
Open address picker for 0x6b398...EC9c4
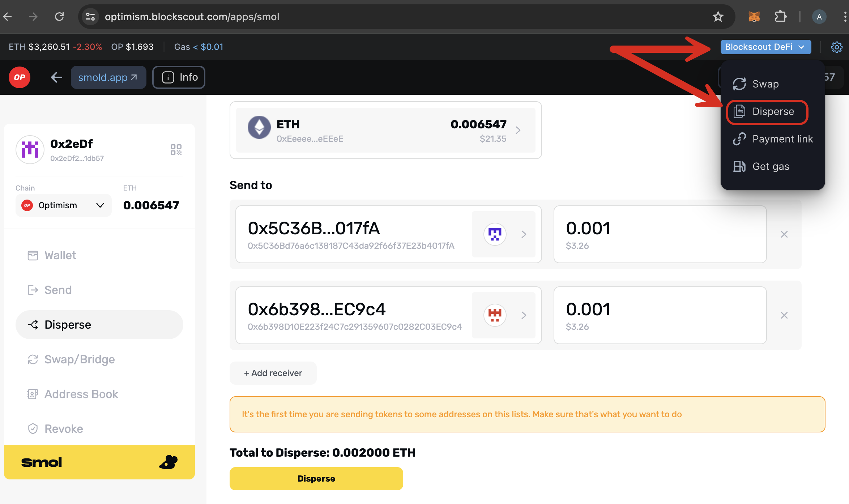click(x=504, y=315)
